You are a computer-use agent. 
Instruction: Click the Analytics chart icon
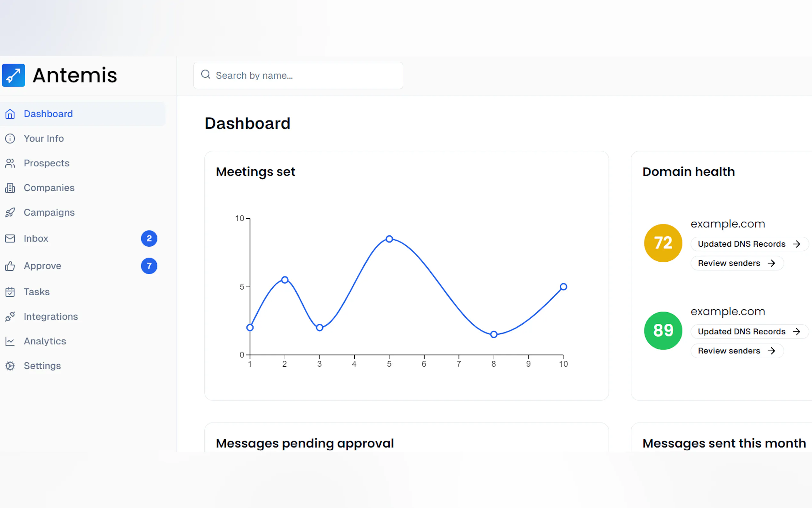(10, 341)
